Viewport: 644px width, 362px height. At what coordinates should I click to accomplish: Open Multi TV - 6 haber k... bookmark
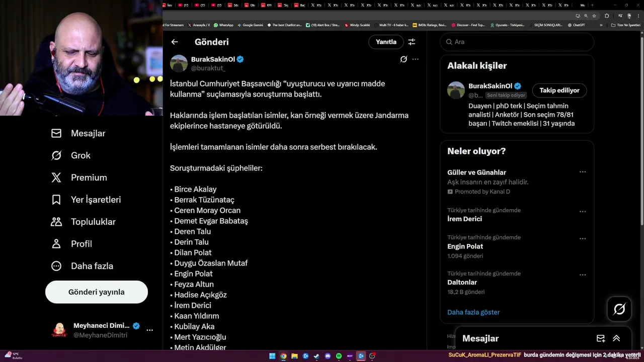(x=391, y=25)
